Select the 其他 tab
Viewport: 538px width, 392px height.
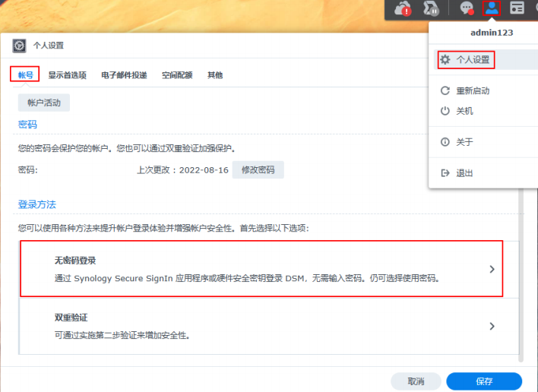tap(215, 75)
